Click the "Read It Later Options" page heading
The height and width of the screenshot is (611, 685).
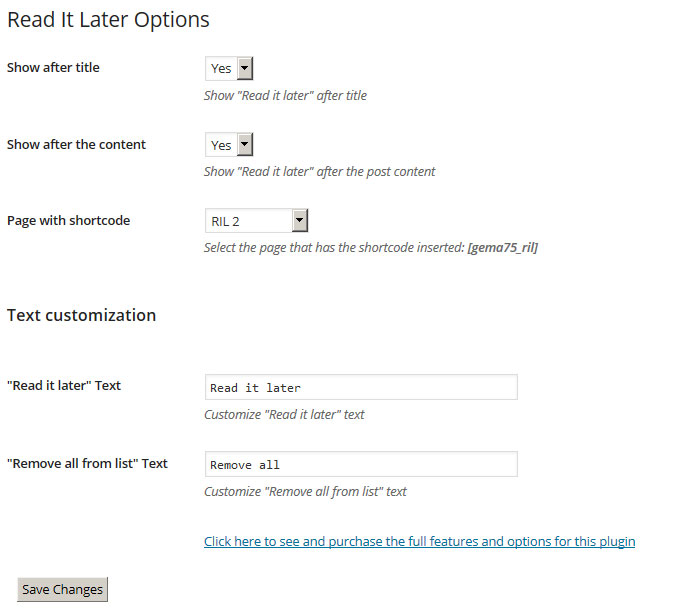click(x=108, y=19)
